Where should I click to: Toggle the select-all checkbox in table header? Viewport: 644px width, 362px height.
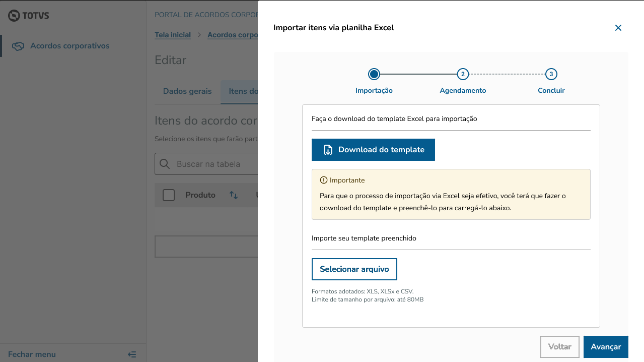[169, 195]
